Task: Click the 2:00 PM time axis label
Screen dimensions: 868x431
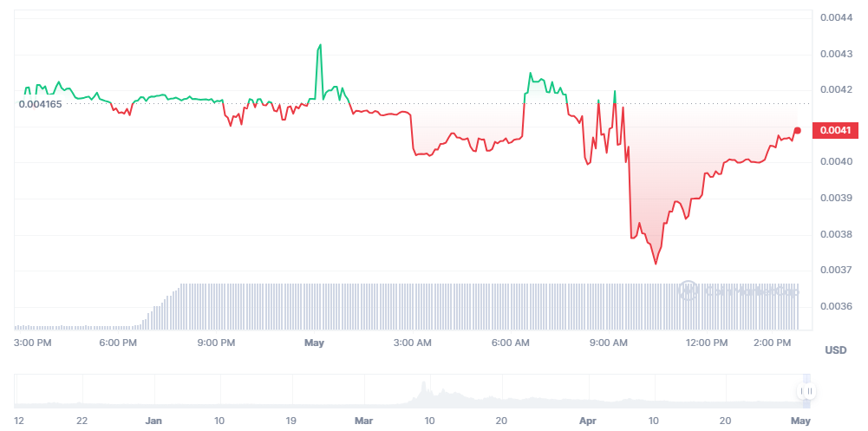Action: coord(773,343)
